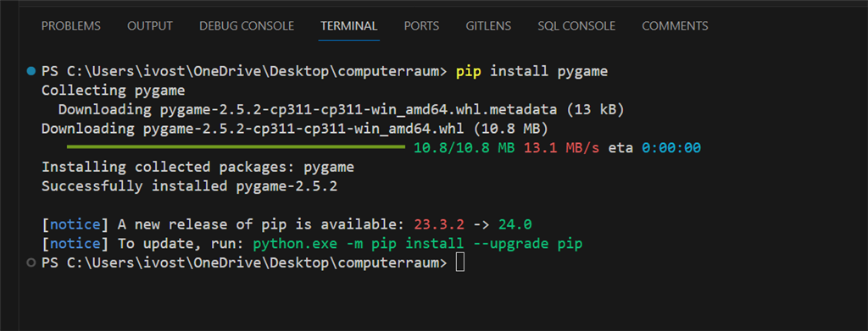868x331 pixels.
Task: Click the '0:00:00' eta value
Action: click(x=671, y=148)
